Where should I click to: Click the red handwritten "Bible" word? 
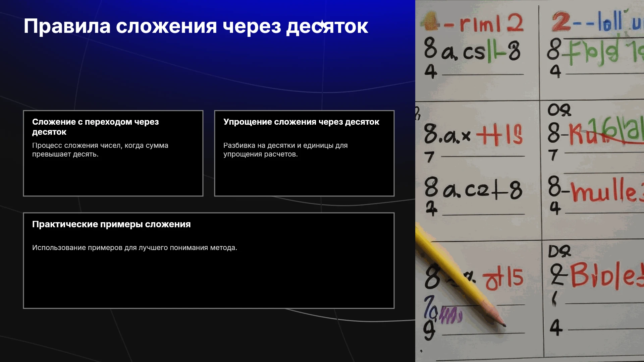(606, 276)
